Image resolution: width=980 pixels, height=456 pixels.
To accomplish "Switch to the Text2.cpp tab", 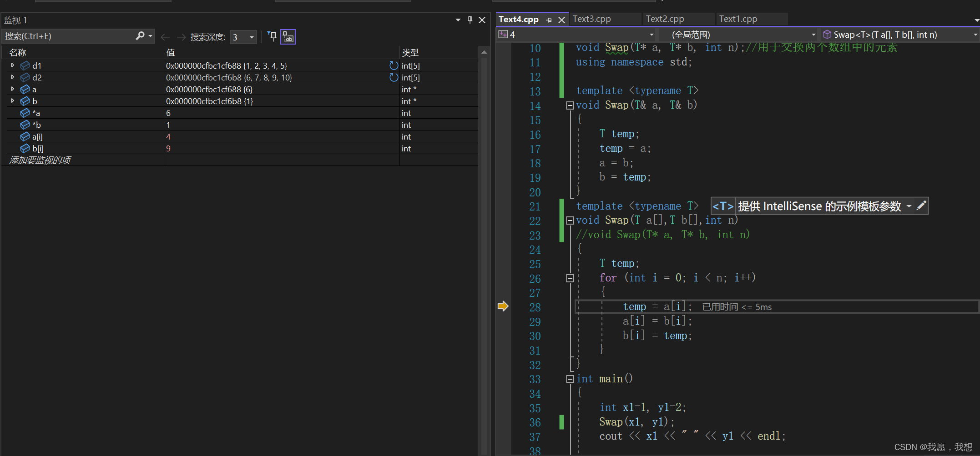I will [x=665, y=19].
